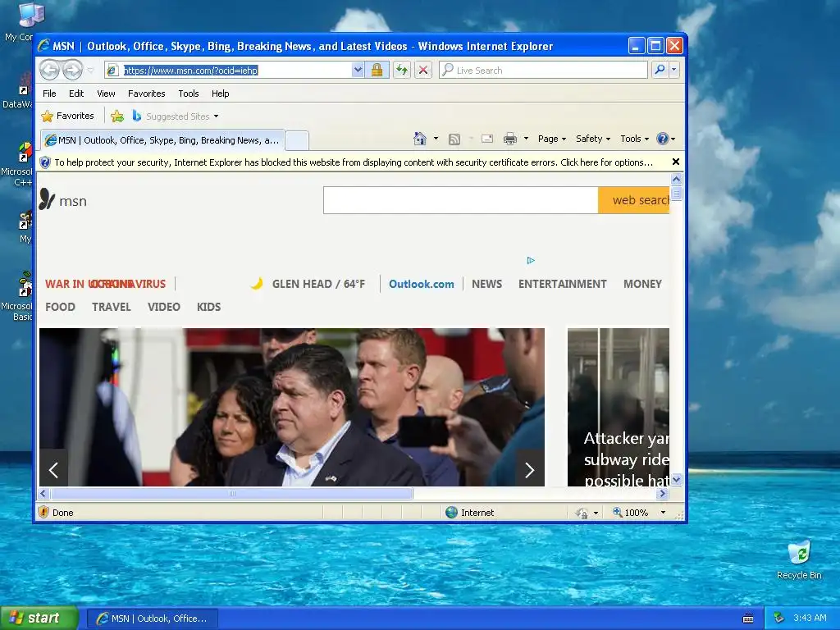Viewport: 840px width, 630px height.
Task: Click the status bar shield warning icon
Action: pyautogui.click(x=44, y=513)
